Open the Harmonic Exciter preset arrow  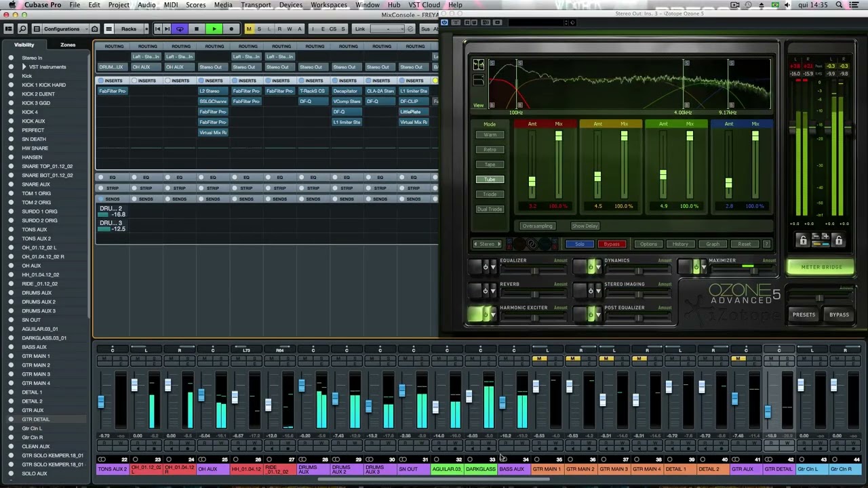pyautogui.click(x=493, y=315)
